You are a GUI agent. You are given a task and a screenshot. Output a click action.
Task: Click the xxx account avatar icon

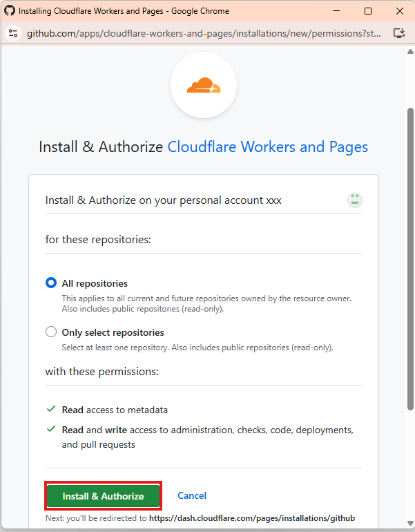click(x=355, y=200)
